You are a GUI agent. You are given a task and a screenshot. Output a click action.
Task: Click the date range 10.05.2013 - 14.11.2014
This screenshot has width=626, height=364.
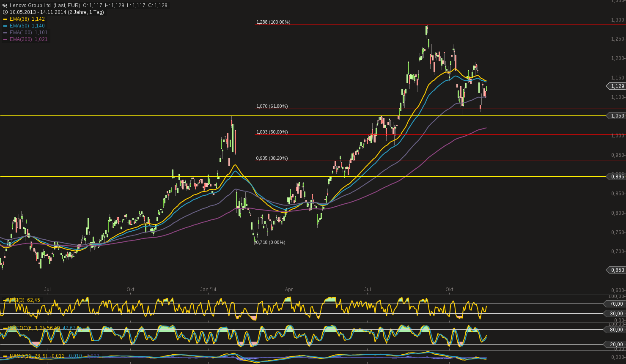click(38, 12)
